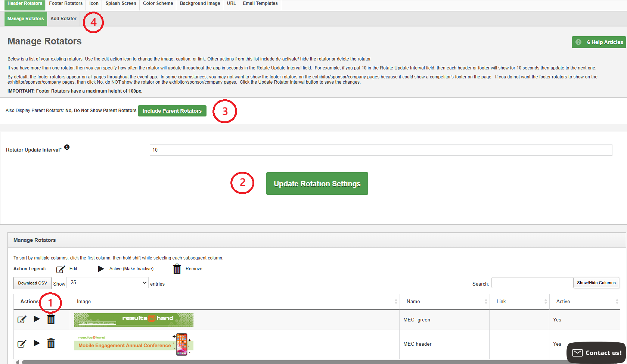Viewport: 627px width, 364px height.
Task: Edit the MEC header rotator
Action: click(22, 343)
